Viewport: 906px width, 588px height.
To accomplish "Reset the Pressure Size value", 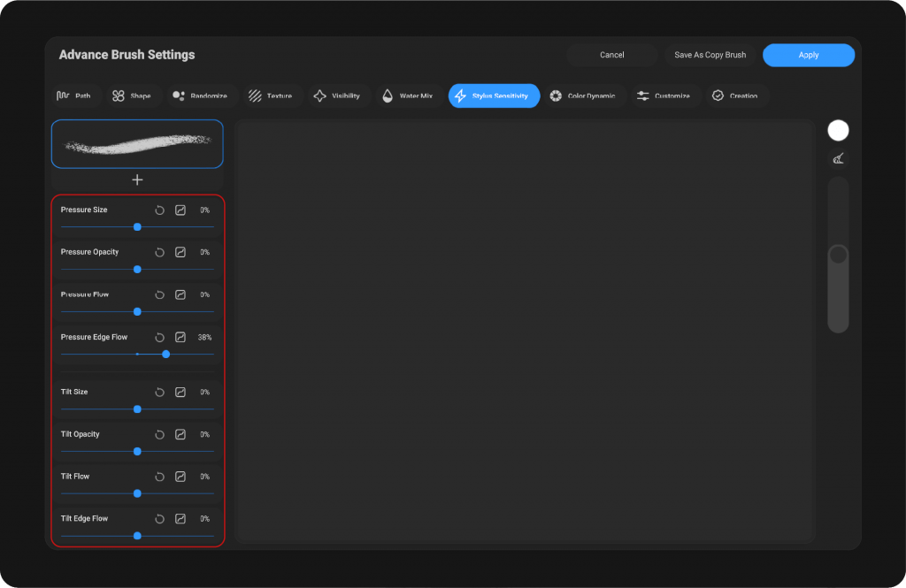I will [159, 210].
